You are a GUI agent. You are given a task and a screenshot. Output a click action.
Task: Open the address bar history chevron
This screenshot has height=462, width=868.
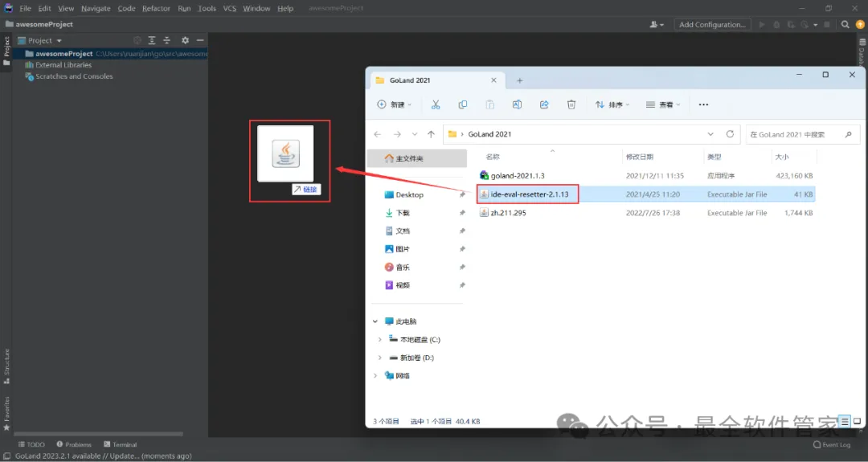710,134
